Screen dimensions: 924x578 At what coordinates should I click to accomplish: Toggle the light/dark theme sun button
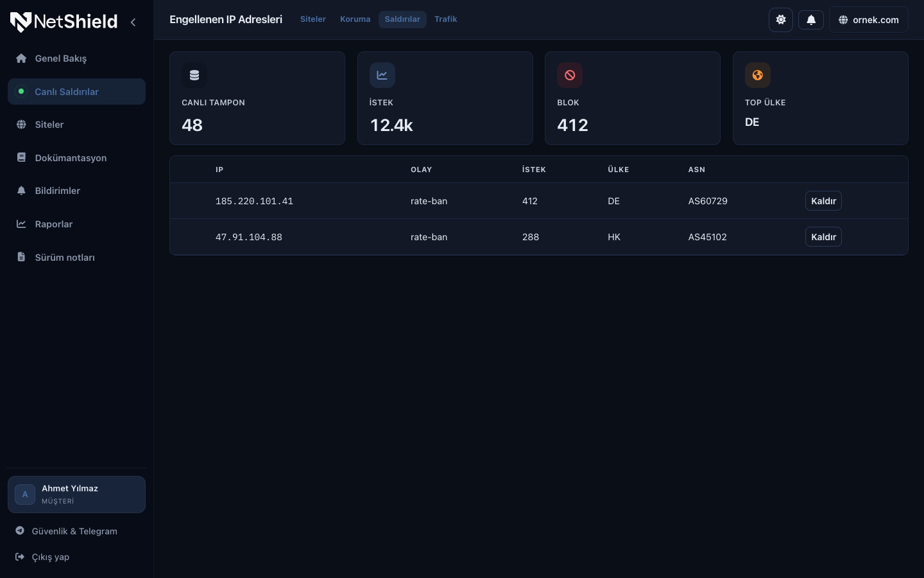tap(781, 19)
